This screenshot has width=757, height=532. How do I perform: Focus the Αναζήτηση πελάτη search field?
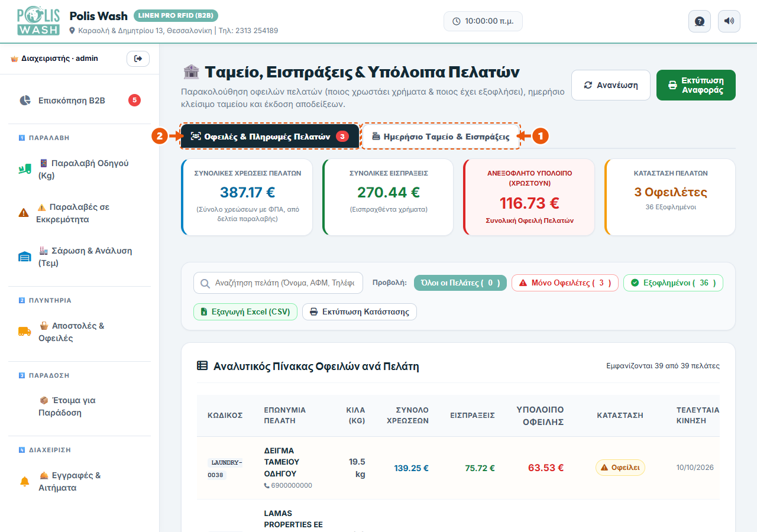(x=278, y=283)
